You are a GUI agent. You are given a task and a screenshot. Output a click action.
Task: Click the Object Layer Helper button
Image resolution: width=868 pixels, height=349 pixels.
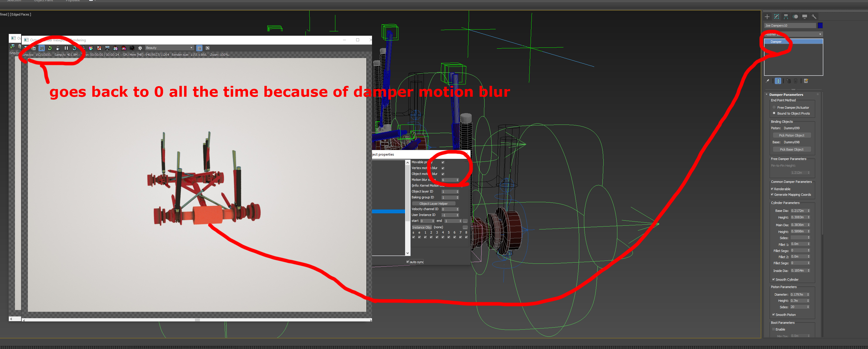click(x=433, y=203)
